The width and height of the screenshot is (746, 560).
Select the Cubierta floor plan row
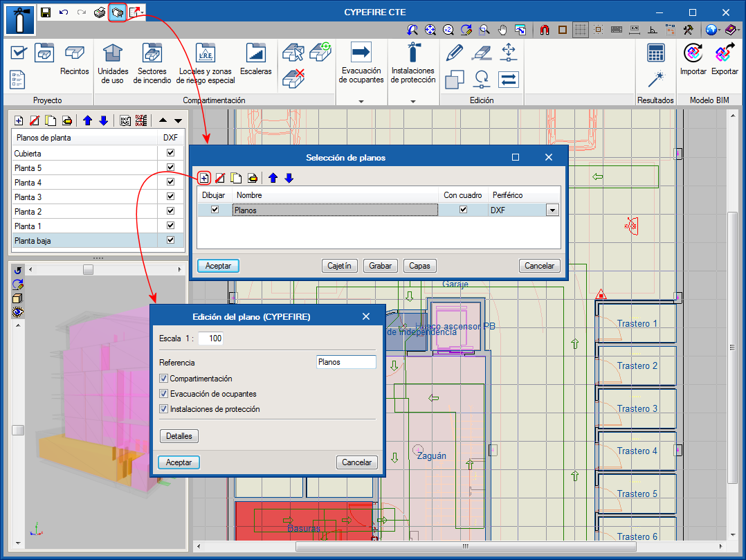[x=28, y=154]
